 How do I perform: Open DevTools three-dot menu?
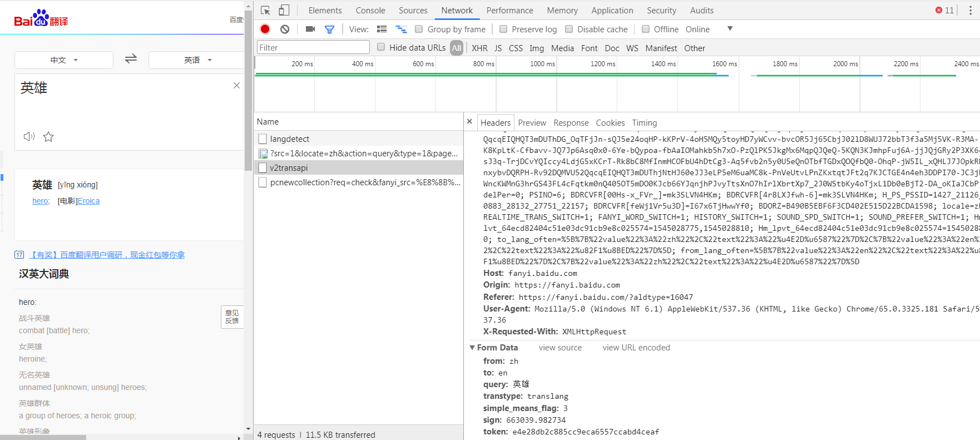pos(970,10)
